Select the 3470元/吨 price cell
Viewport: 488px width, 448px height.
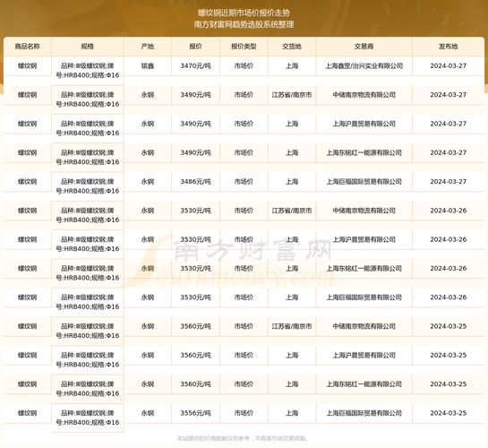click(195, 66)
